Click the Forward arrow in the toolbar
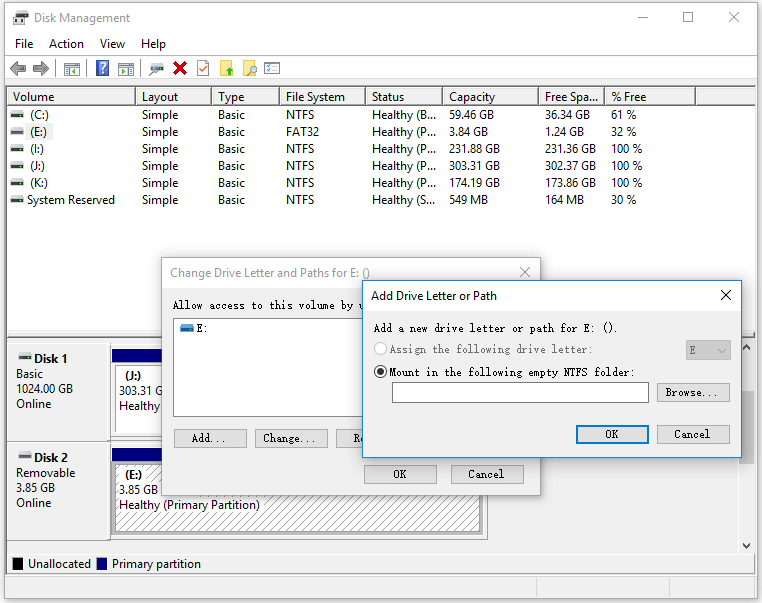 tap(41, 68)
